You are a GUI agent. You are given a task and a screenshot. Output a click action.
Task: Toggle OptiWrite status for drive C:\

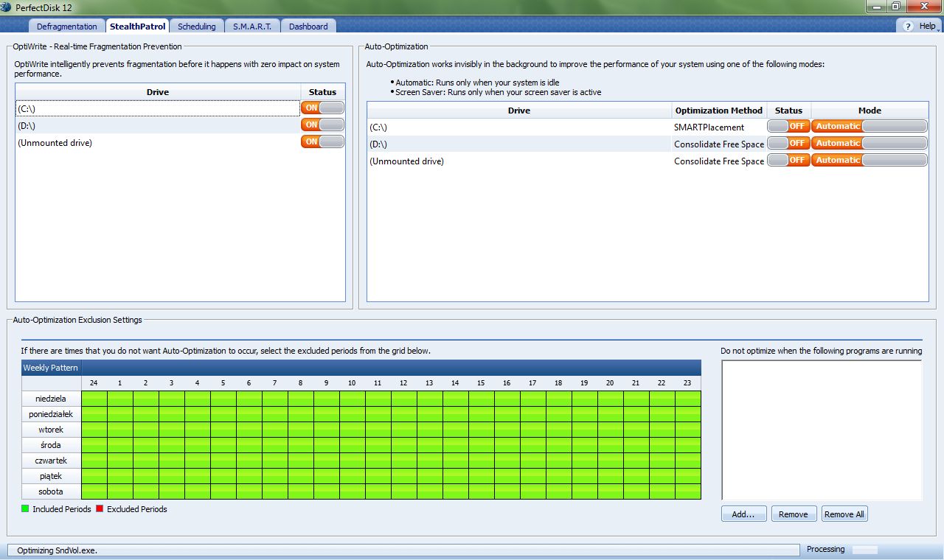[322, 108]
